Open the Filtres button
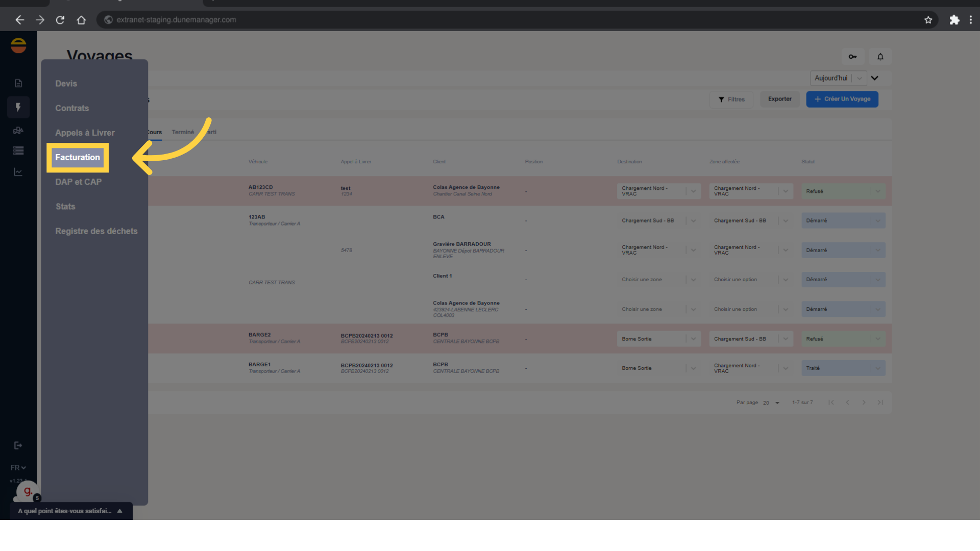This screenshot has height=551, width=980. (x=731, y=99)
